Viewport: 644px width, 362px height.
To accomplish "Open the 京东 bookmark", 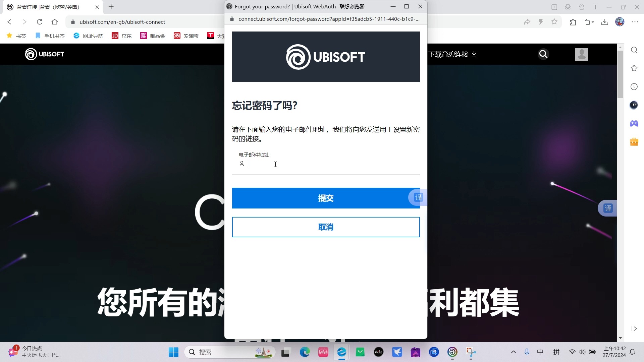I will pyautogui.click(x=121, y=36).
